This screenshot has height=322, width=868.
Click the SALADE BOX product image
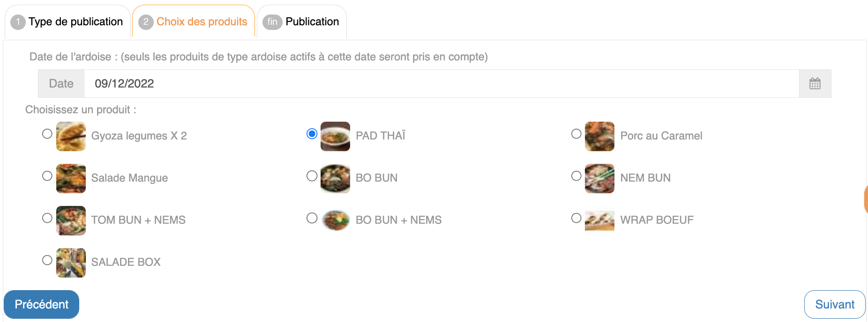(x=71, y=263)
